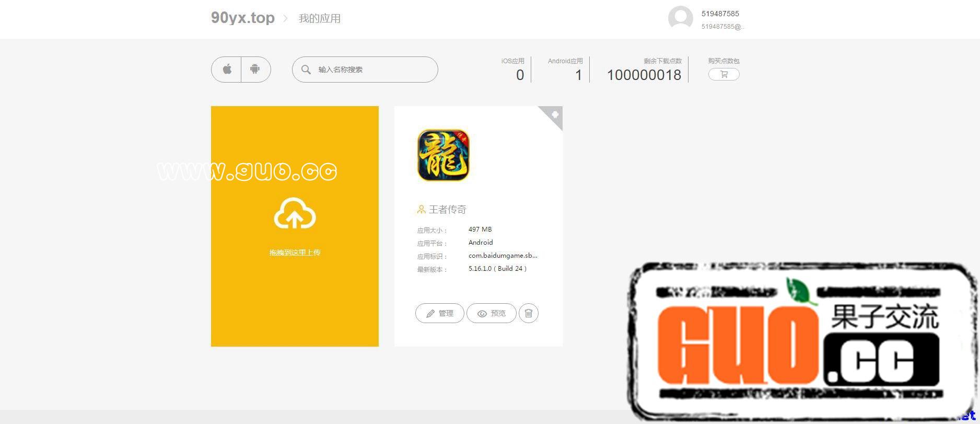Click Android corner badge on app card
980x424 pixels.
[554, 114]
